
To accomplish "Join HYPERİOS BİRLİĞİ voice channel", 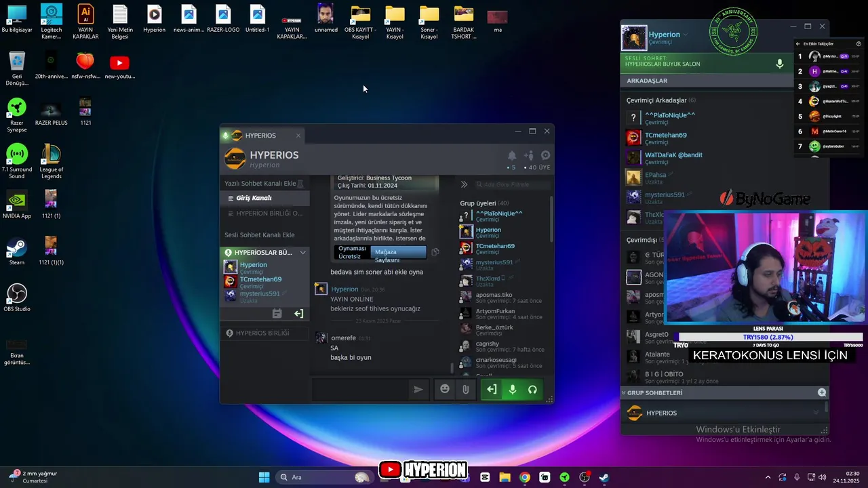I will (264, 333).
